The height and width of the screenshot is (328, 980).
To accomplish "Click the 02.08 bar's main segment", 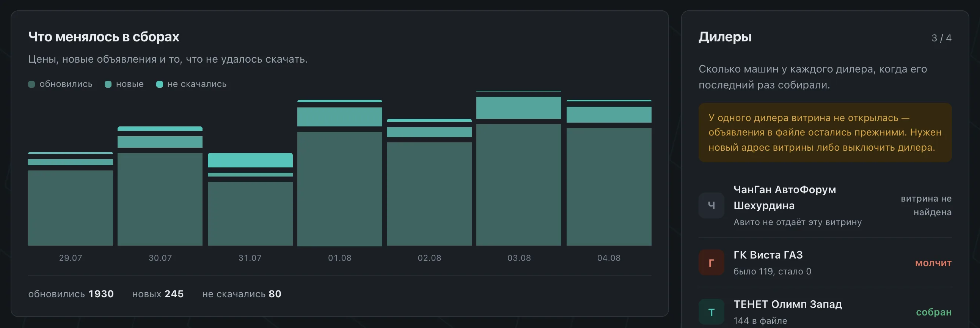I will tap(429, 194).
